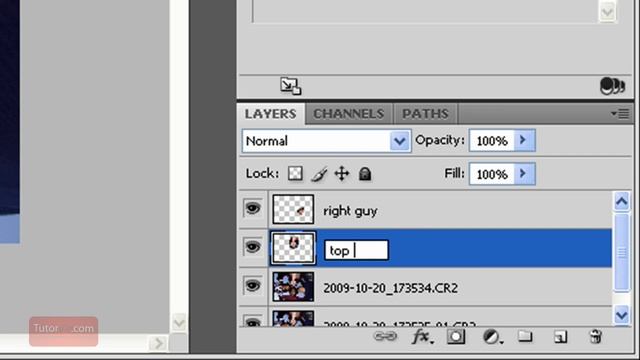Screen dimensions: 640x360
Task: Click the overlapping circles icon in upper panel
Action: click(x=612, y=86)
